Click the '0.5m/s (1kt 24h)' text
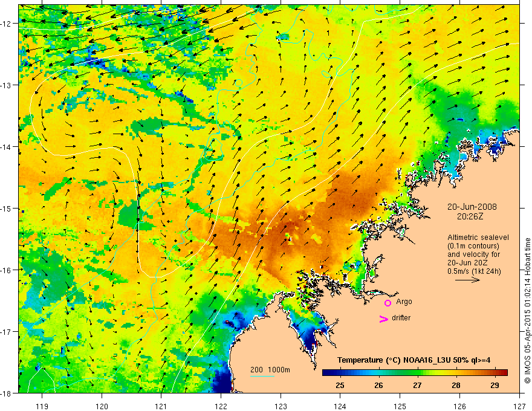Viewport: 532px width, 411px height. pos(474,271)
